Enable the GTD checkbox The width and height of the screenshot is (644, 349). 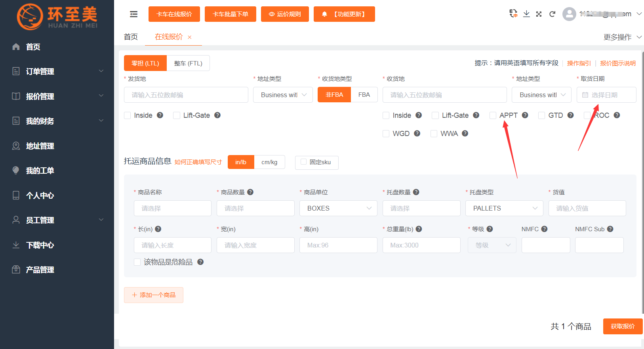pyautogui.click(x=542, y=115)
